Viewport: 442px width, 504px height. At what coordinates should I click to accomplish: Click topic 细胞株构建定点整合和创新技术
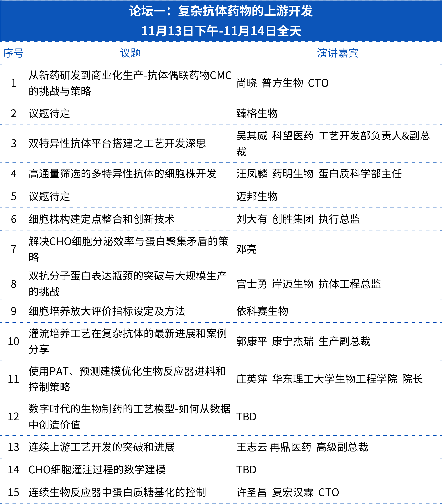[102, 219]
